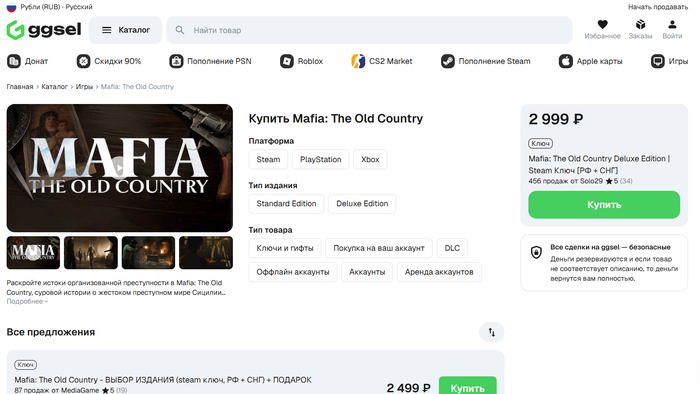This screenshot has height=394, width=700.
Task: Click the Войти profile icon
Action: 672,25
